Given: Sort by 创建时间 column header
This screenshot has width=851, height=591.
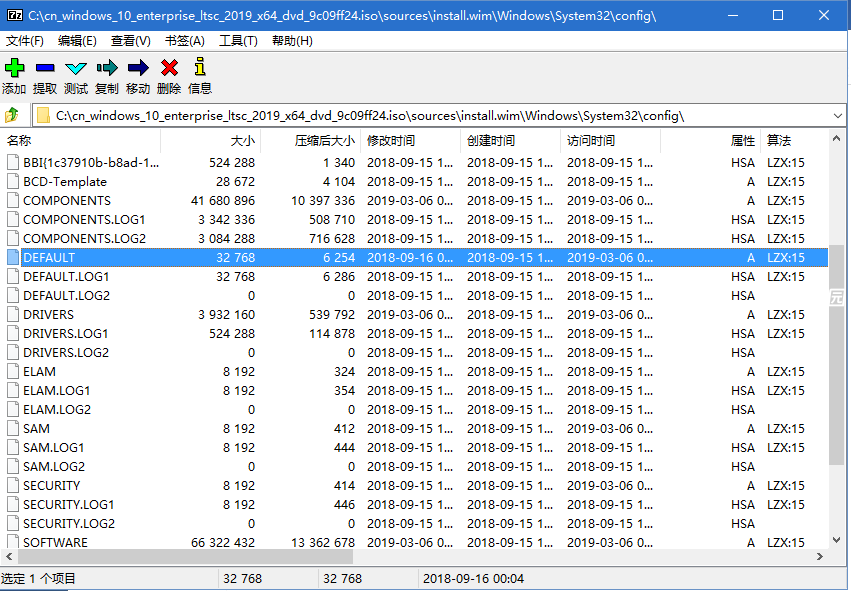Looking at the screenshot, I should coord(511,141).
